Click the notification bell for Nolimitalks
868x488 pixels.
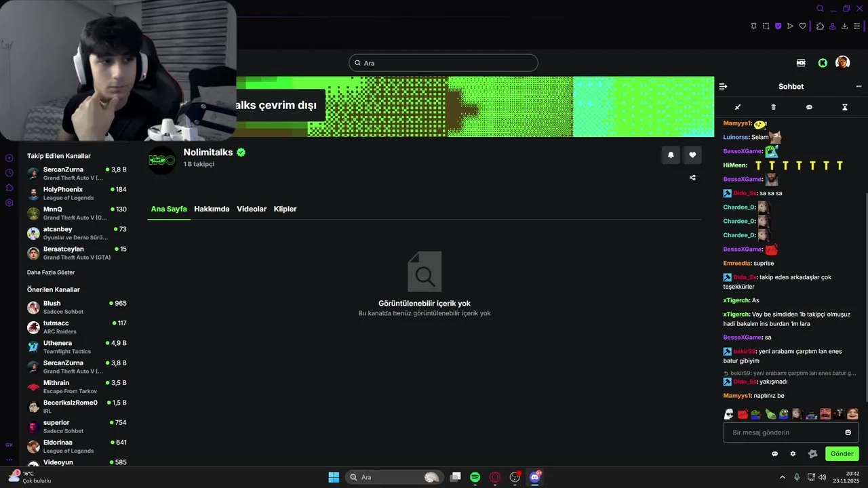(x=671, y=155)
